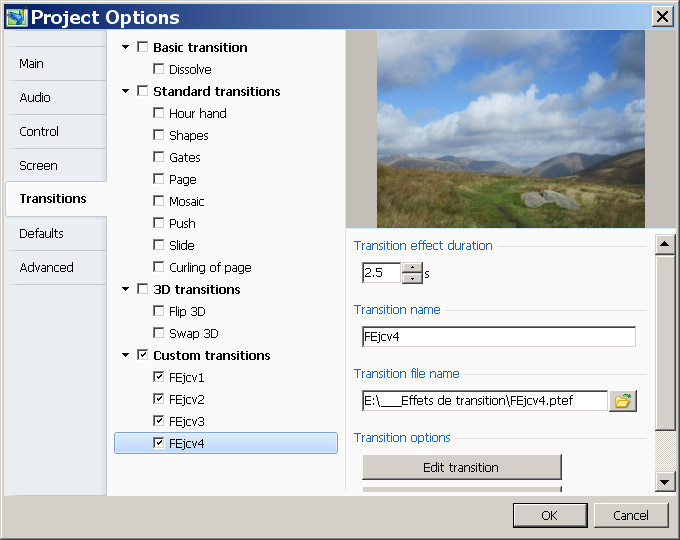Click the Edit transition button

(x=462, y=467)
